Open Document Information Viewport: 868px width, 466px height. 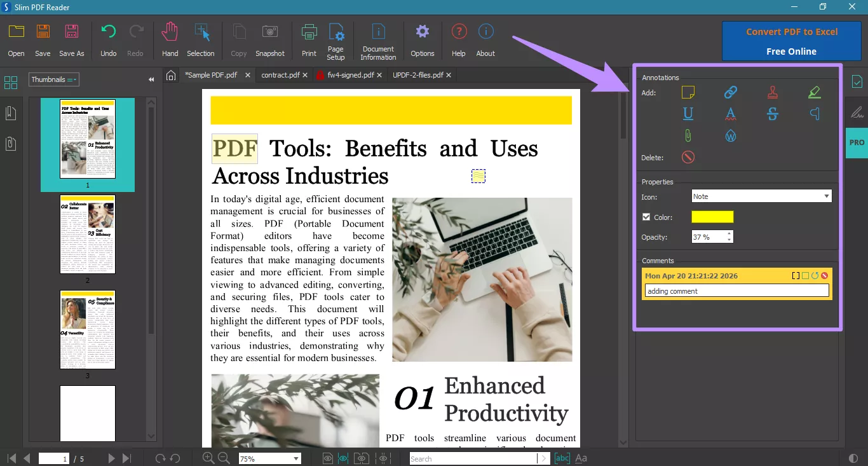378,39
